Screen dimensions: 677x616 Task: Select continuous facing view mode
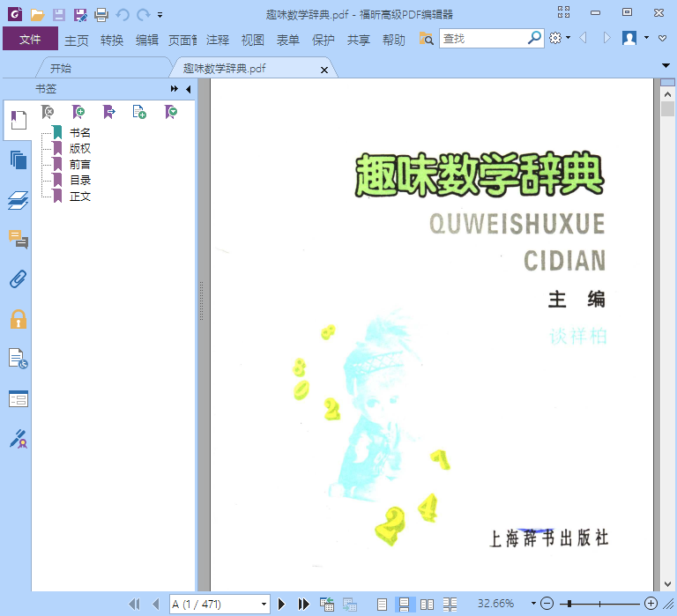[x=450, y=605]
